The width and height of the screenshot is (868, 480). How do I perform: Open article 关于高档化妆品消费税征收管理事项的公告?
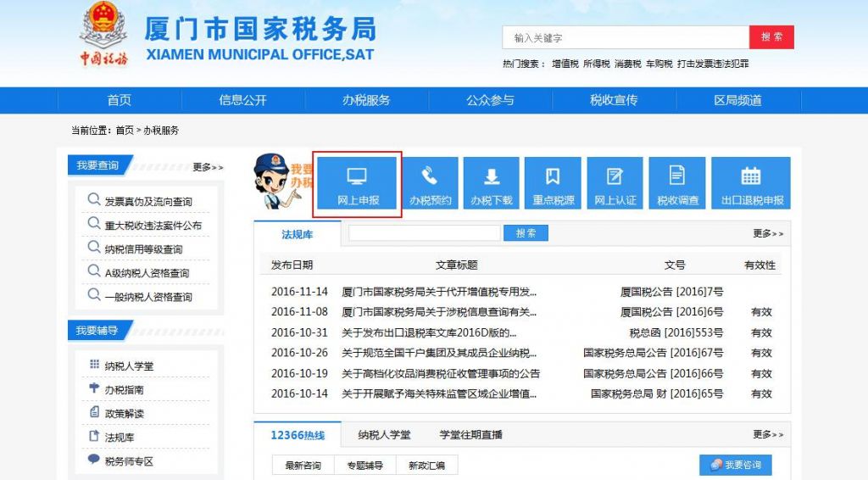coord(441,374)
